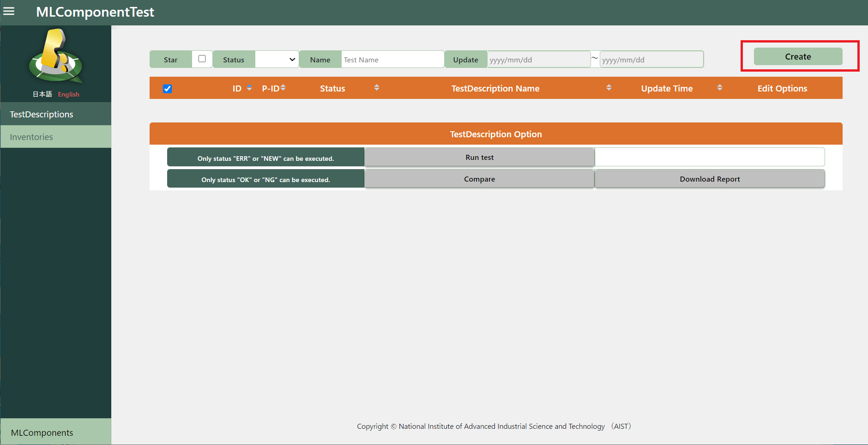Open the TestDescriptions sidebar tab
The width and height of the screenshot is (868, 445).
[x=55, y=114]
